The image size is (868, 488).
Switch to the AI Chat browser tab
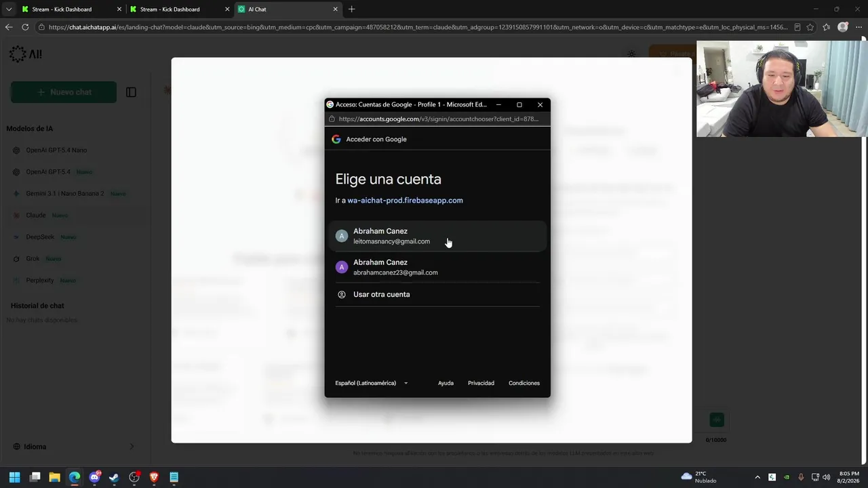click(288, 9)
